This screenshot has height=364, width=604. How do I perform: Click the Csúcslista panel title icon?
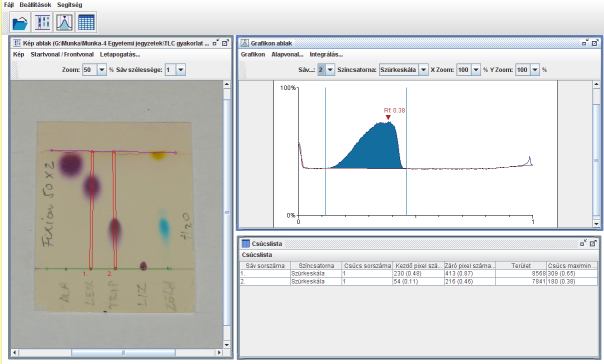245,243
